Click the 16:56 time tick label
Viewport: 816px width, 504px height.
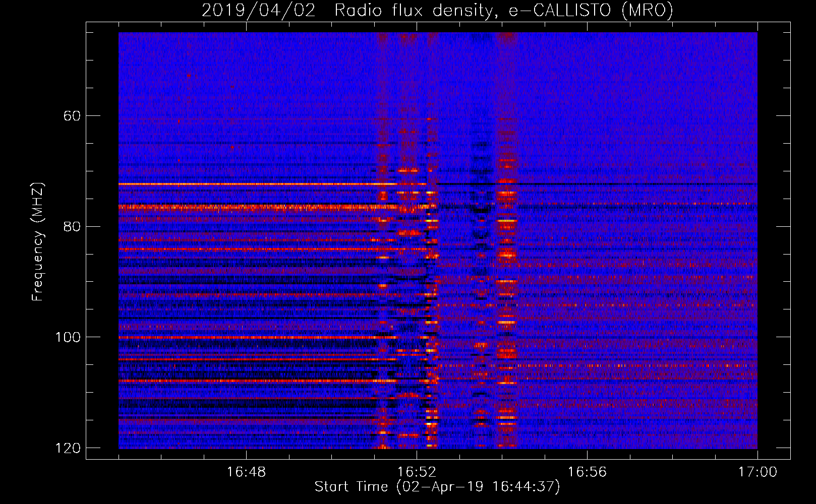[x=587, y=472]
